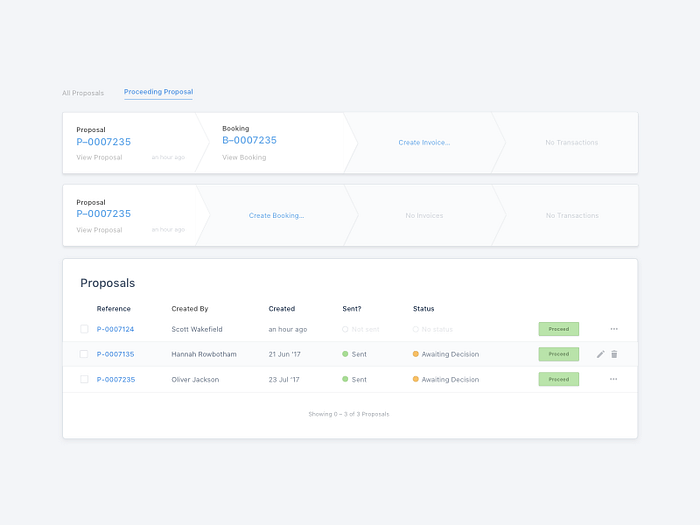This screenshot has height=525, width=700.
Task: Tick the checkbox for P-0007235 row
Action: point(84,379)
